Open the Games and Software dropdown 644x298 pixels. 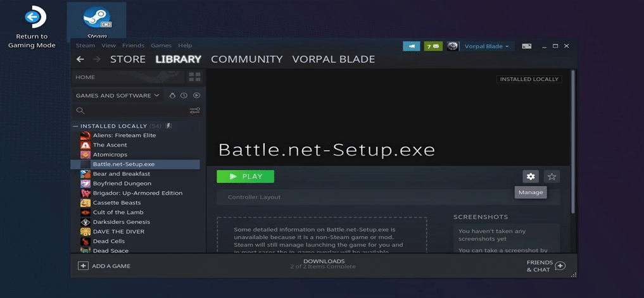[117, 96]
